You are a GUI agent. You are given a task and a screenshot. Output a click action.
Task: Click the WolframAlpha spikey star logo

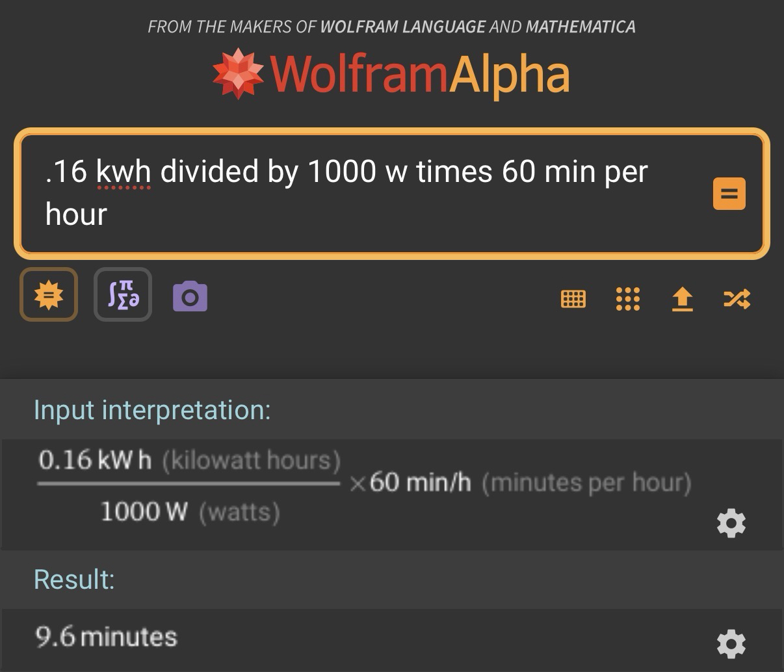pyautogui.click(x=238, y=73)
